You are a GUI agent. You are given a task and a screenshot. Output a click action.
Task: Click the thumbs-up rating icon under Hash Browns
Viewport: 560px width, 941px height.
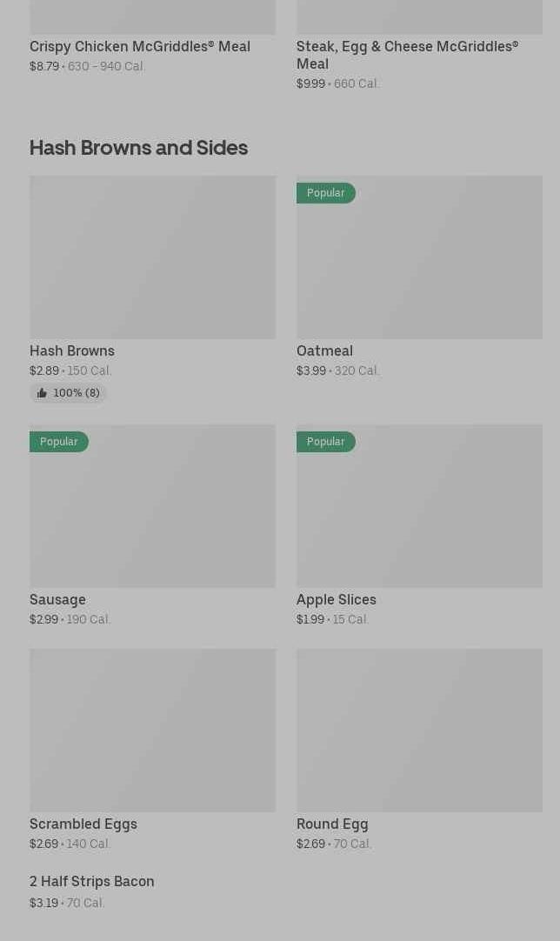(42, 393)
